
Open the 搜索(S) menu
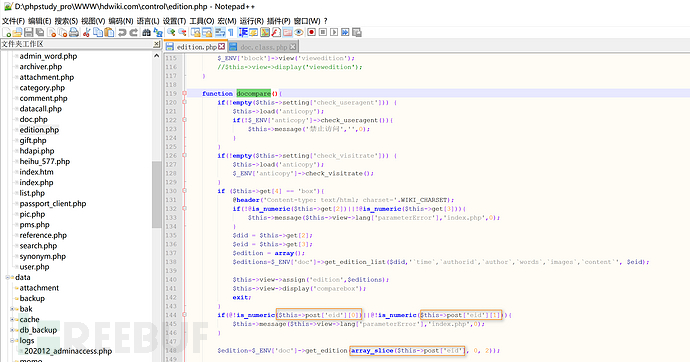(66, 21)
